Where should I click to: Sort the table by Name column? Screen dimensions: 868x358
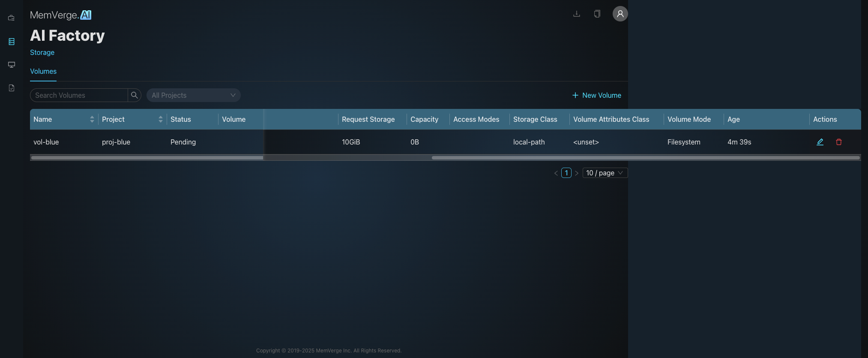click(92, 119)
